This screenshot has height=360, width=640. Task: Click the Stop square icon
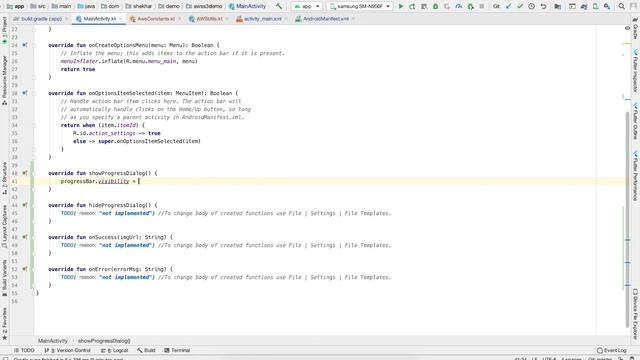coord(482,6)
